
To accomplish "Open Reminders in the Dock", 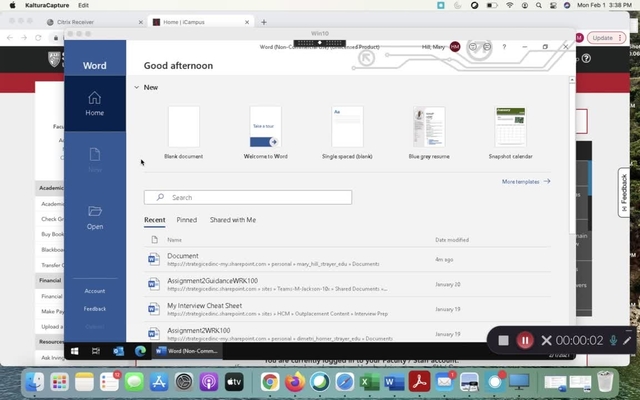I will click(109, 382).
